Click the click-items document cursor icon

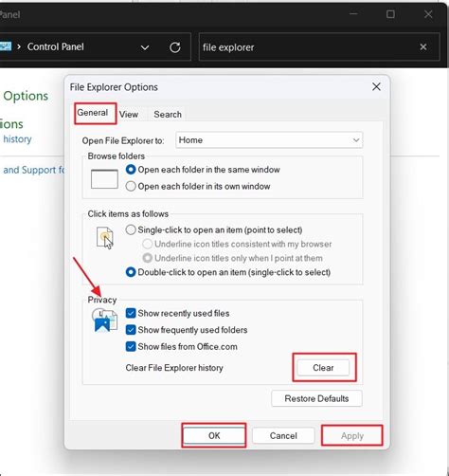(x=105, y=238)
